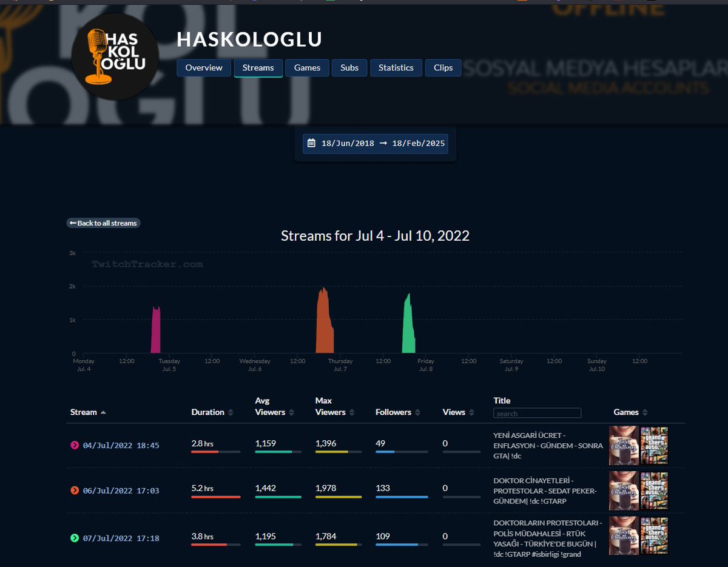
Task: Click magenta arrow icon for 04/Jul/2022 stream
Action: [x=75, y=445]
